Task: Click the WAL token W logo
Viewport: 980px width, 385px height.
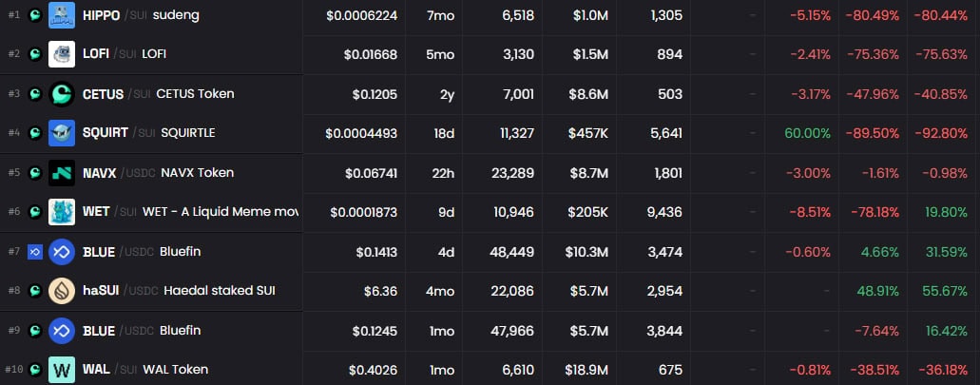Action: (x=61, y=370)
